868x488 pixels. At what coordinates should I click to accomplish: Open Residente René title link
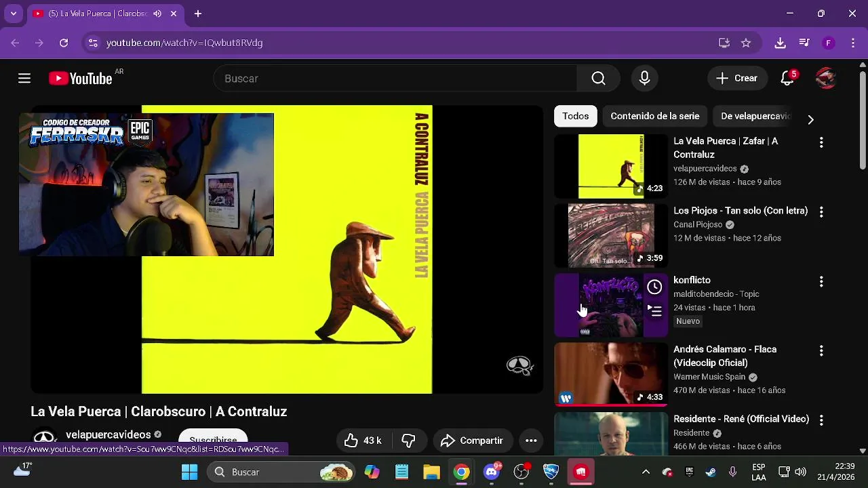741,419
